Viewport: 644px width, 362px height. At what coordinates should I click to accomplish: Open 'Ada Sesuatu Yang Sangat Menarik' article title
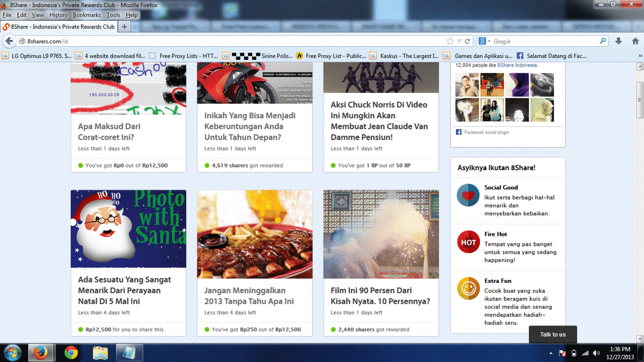[x=124, y=291]
